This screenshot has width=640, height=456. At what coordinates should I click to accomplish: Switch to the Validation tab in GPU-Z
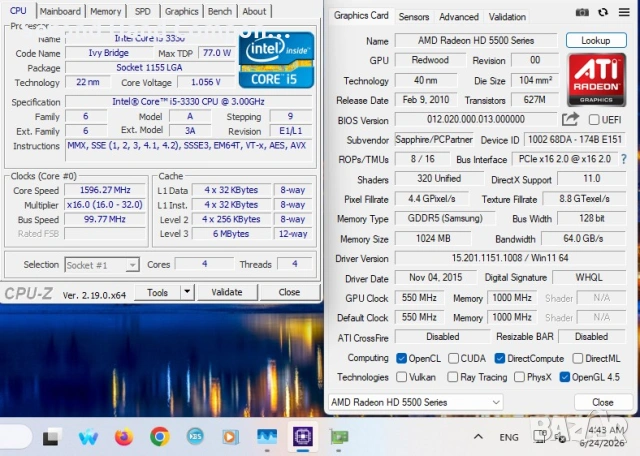(507, 17)
